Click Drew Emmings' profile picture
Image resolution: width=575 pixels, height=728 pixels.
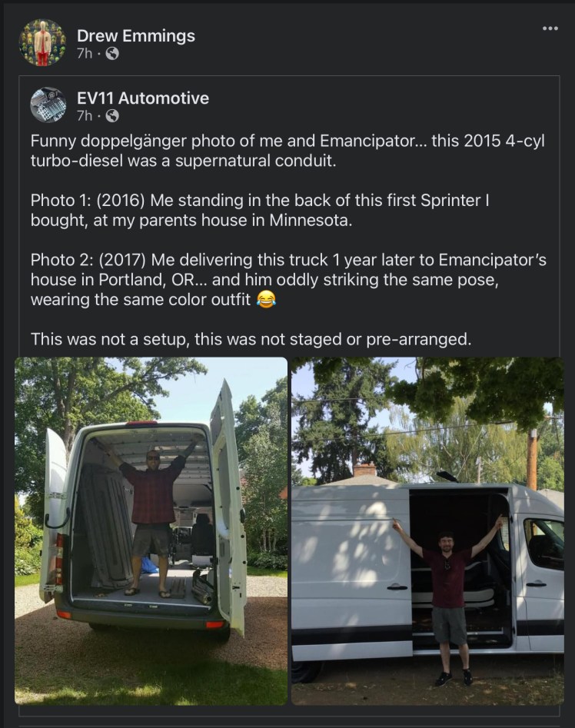[x=42, y=43]
